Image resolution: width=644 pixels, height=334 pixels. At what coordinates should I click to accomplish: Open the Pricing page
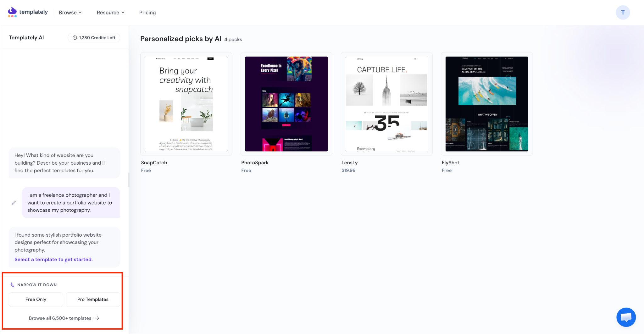coord(147,13)
